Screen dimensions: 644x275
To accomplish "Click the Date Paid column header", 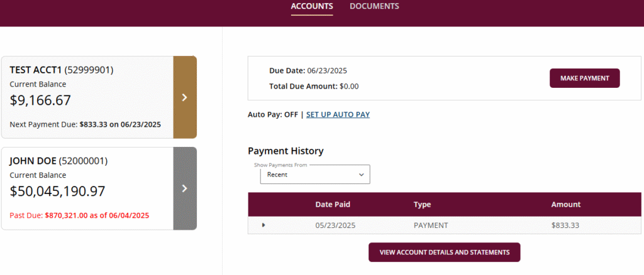I will click(333, 204).
